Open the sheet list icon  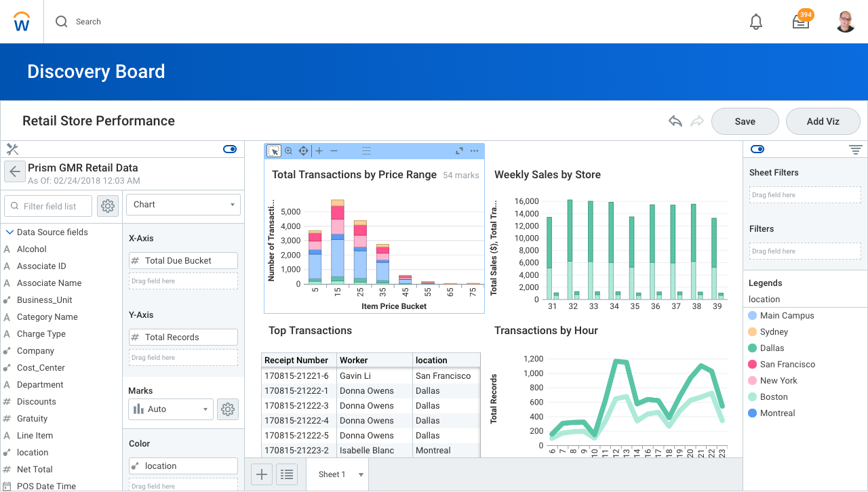click(287, 474)
